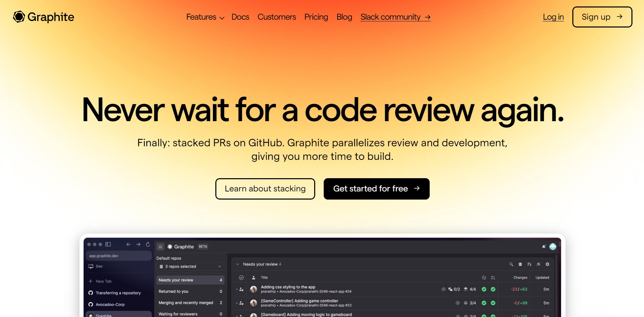Click the GitHub icon beside Transferring a repository
This screenshot has width=644, height=317.
tap(91, 293)
